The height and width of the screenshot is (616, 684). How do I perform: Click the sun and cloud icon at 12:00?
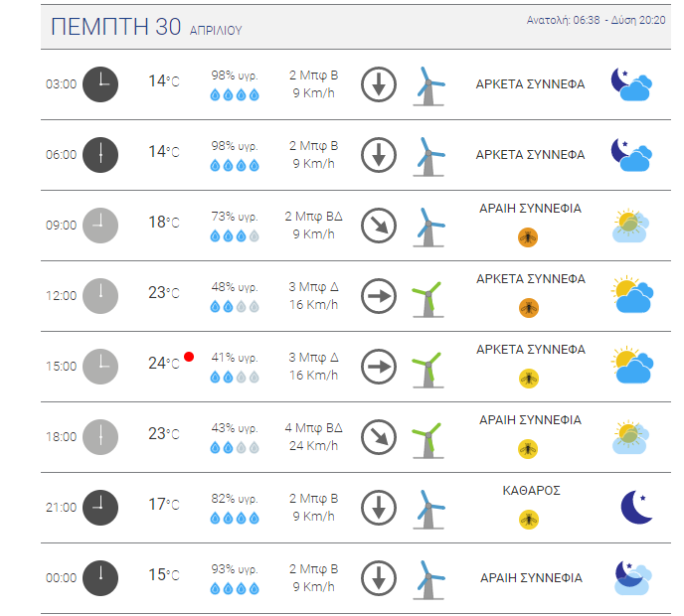coord(632,295)
